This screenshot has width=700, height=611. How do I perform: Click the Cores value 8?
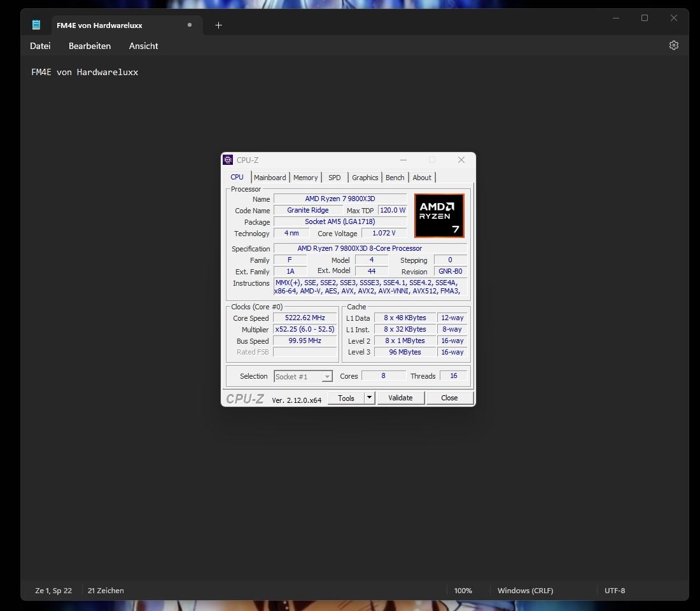click(384, 376)
